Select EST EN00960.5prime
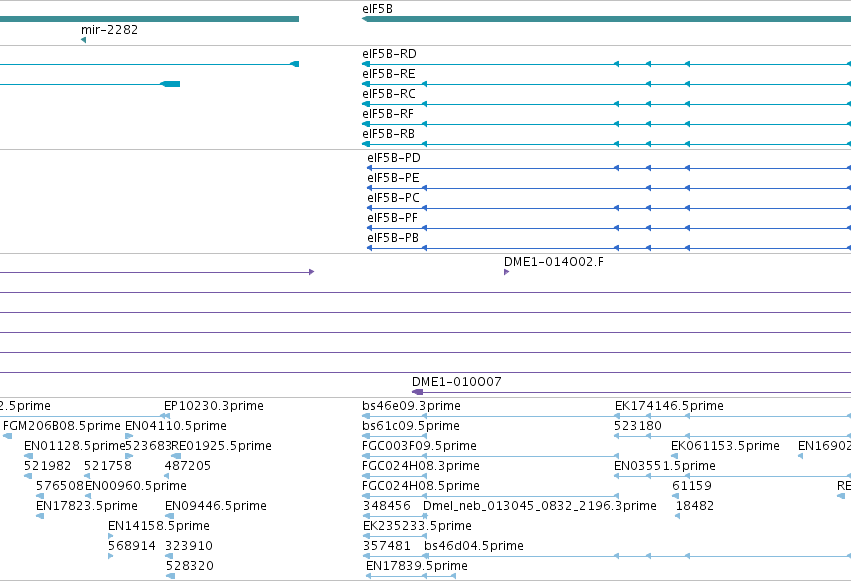 (136, 486)
